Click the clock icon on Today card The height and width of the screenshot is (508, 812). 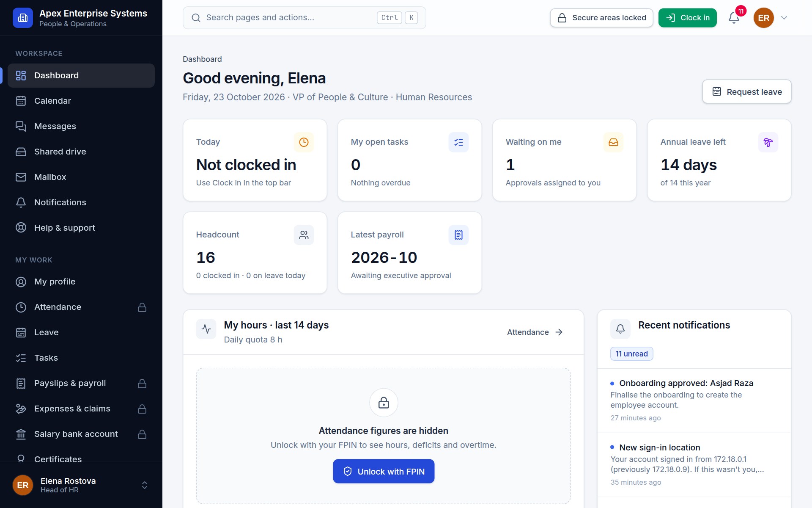[304, 142]
